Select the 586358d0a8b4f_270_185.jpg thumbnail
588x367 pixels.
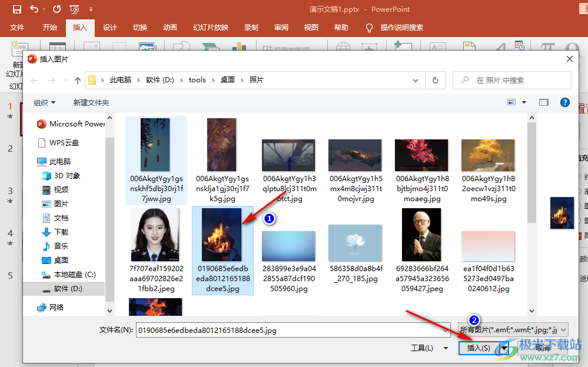click(355, 243)
